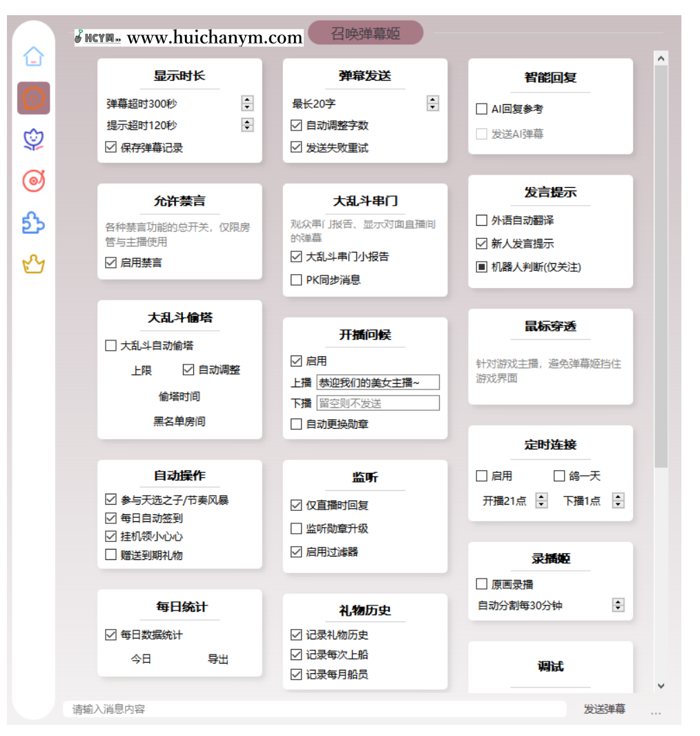The image size is (700, 736).
Task: Click the scrollbar's down arrow
Action: [661, 686]
